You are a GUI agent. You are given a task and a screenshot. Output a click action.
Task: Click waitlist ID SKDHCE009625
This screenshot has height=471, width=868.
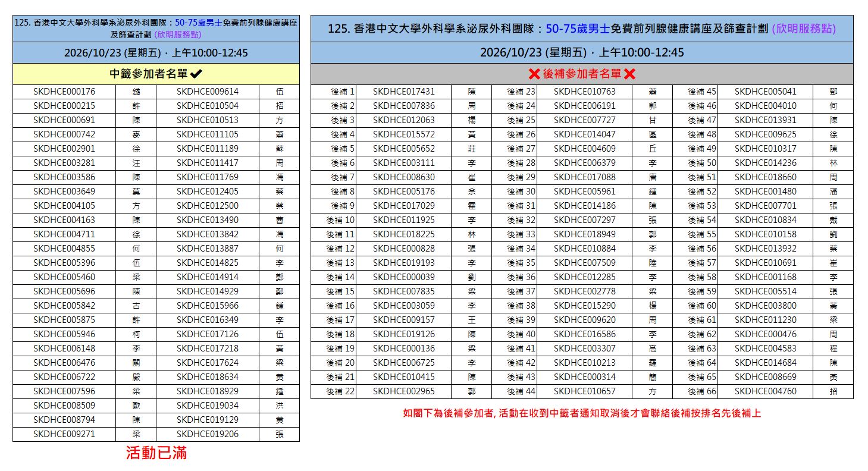pyautogui.click(x=766, y=134)
